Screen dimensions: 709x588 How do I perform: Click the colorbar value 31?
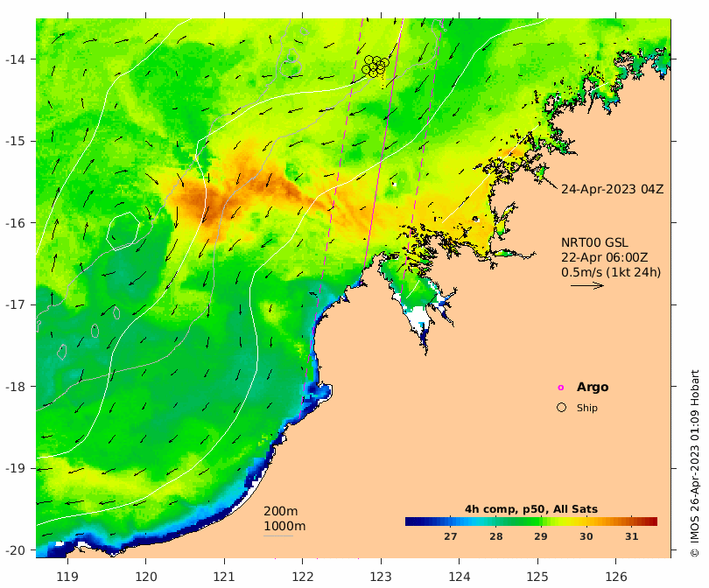[x=632, y=536]
